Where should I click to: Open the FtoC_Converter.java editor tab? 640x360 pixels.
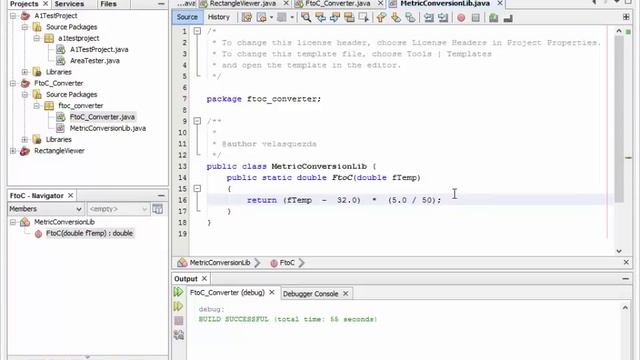point(338,3)
